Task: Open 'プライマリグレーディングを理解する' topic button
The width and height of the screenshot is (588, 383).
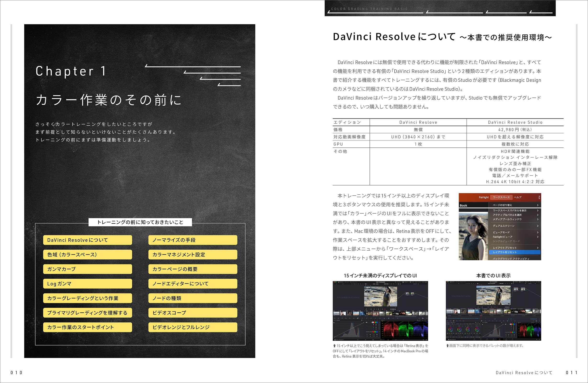Action: (x=87, y=313)
